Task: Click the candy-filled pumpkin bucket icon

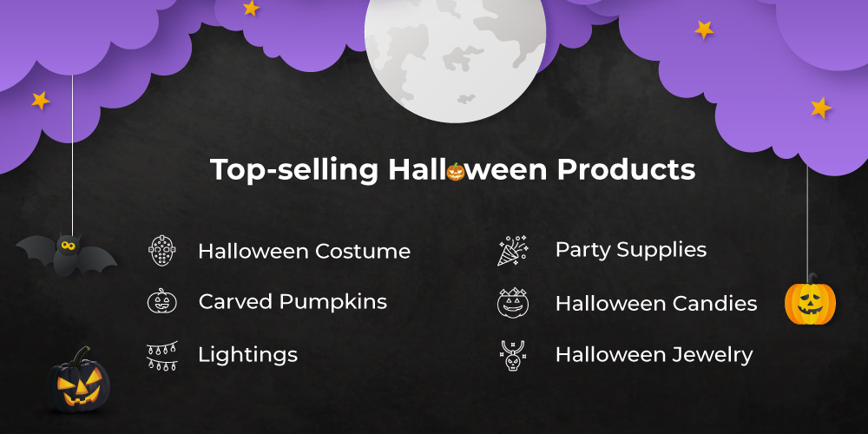Action: [513, 303]
